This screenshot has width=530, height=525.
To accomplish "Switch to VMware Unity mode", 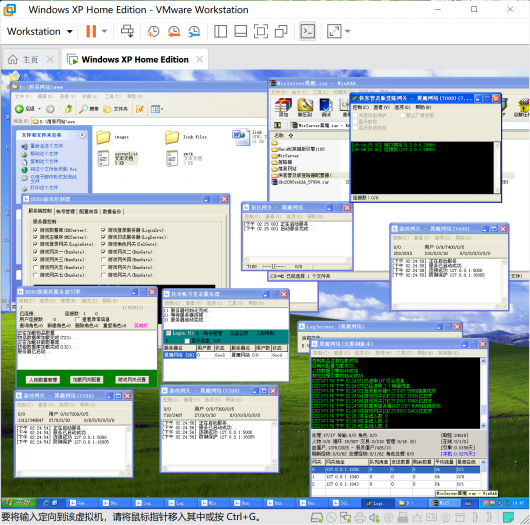I will (x=281, y=31).
